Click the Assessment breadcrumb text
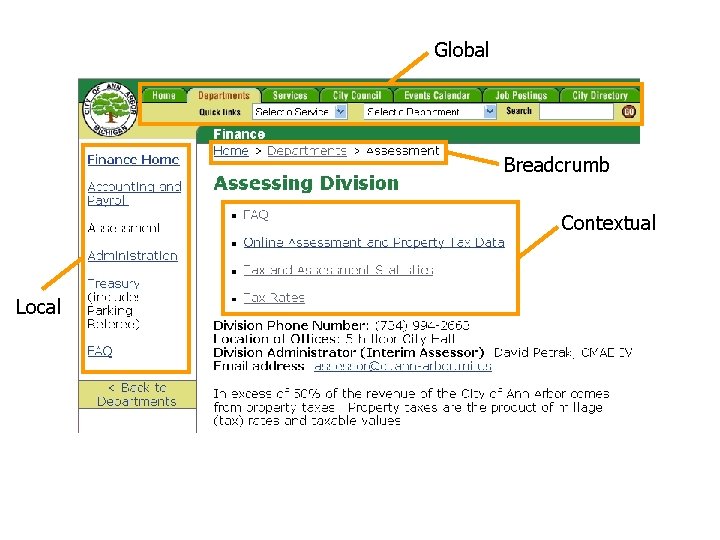The width and height of the screenshot is (720, 540). (402, 151)
